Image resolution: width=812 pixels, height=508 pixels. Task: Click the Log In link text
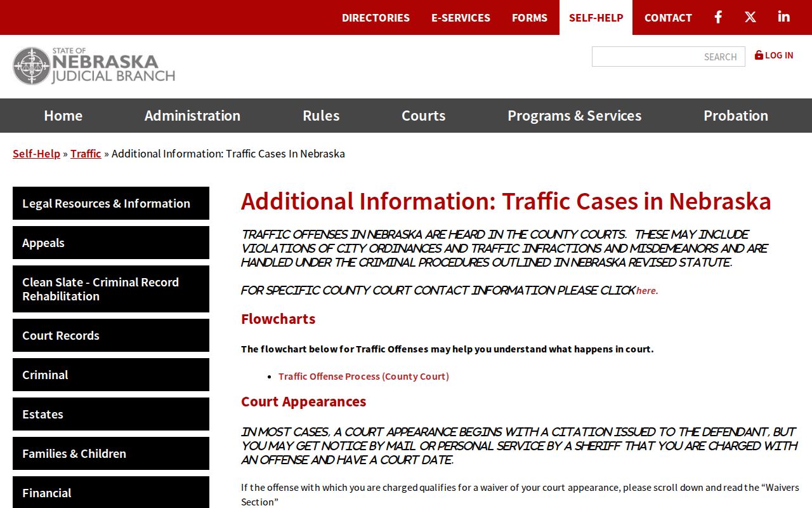(x=779, y=55)
